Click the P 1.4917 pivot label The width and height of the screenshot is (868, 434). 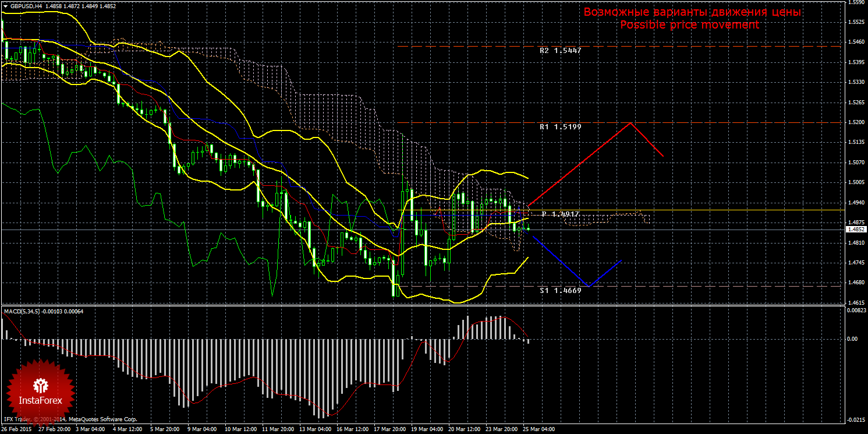[x=560, y=214]
